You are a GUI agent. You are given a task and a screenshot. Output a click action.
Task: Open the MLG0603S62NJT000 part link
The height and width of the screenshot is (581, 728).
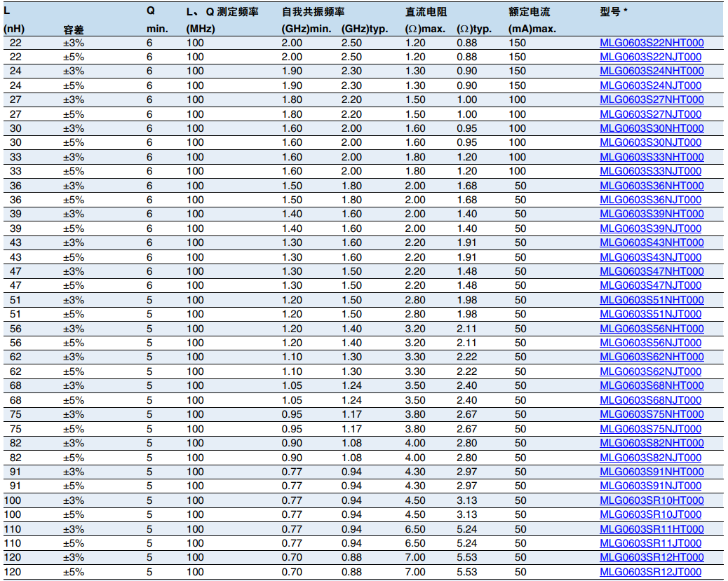(x=650, y=371)
